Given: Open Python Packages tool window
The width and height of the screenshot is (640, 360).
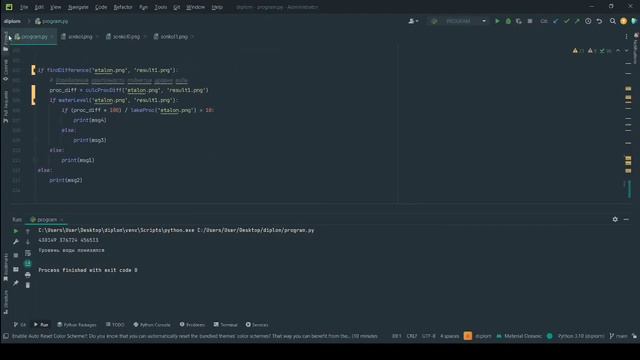Looking at the screenshot, I should [x=77, y=324].
